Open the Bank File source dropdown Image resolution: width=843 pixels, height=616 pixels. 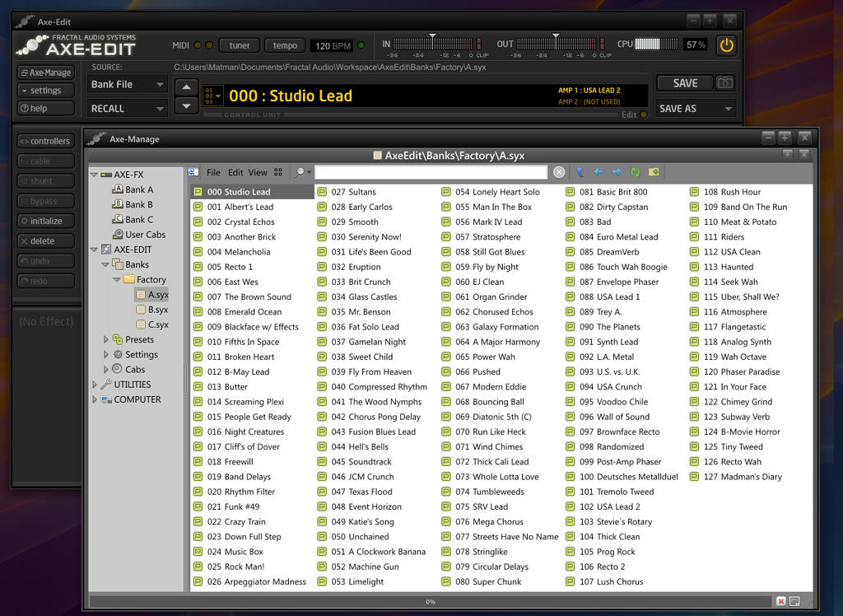point(127,85)
